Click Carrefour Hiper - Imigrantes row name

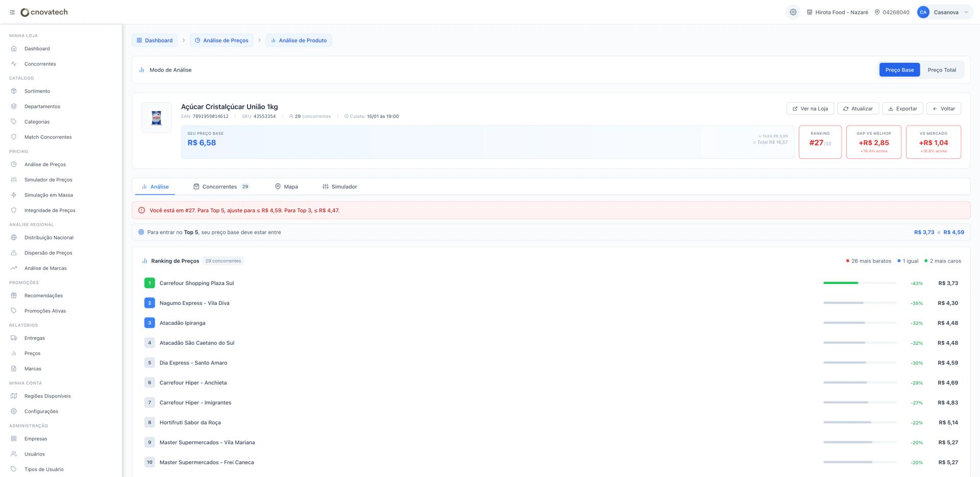(x=195, y=403)
